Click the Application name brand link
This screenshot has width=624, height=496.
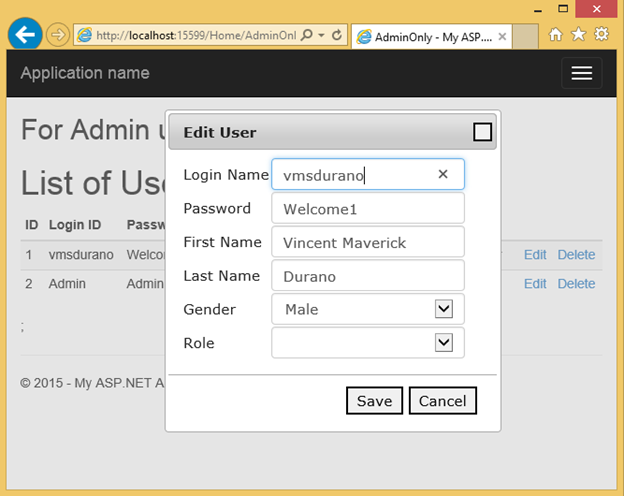85,73
